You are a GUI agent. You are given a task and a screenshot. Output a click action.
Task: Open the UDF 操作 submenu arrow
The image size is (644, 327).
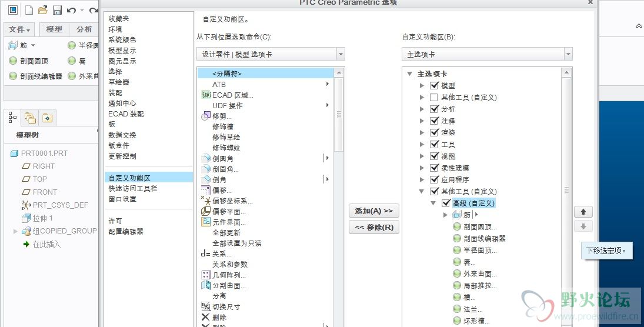click(x=328, y=105)
